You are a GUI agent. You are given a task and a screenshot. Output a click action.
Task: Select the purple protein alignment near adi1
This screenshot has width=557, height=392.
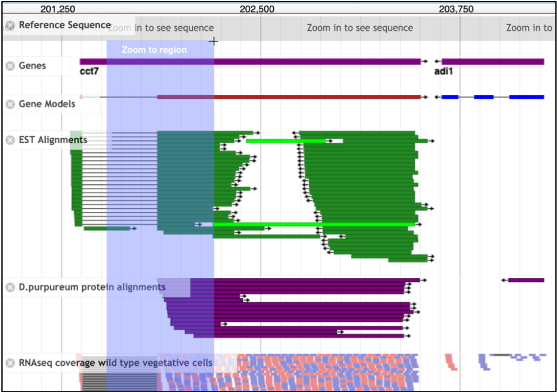[526, 280]
